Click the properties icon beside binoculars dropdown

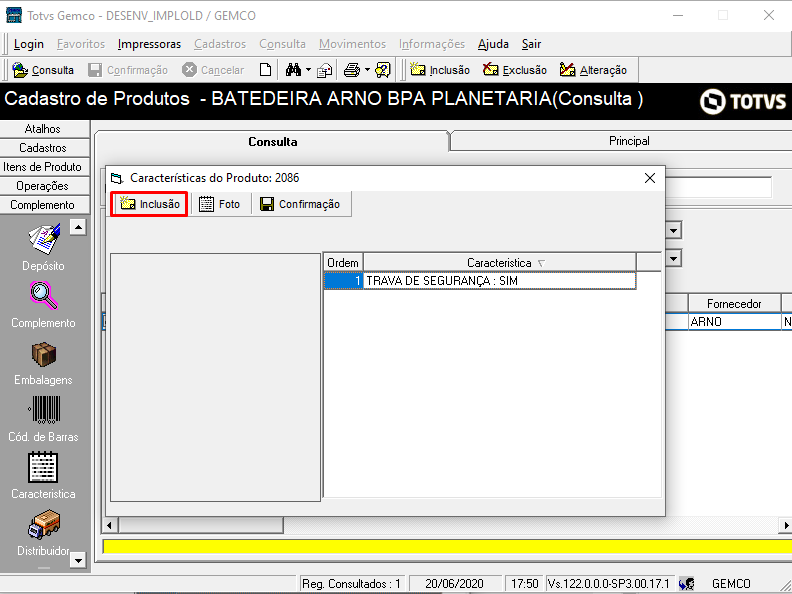pyautogui.click(x=324, y=70)
